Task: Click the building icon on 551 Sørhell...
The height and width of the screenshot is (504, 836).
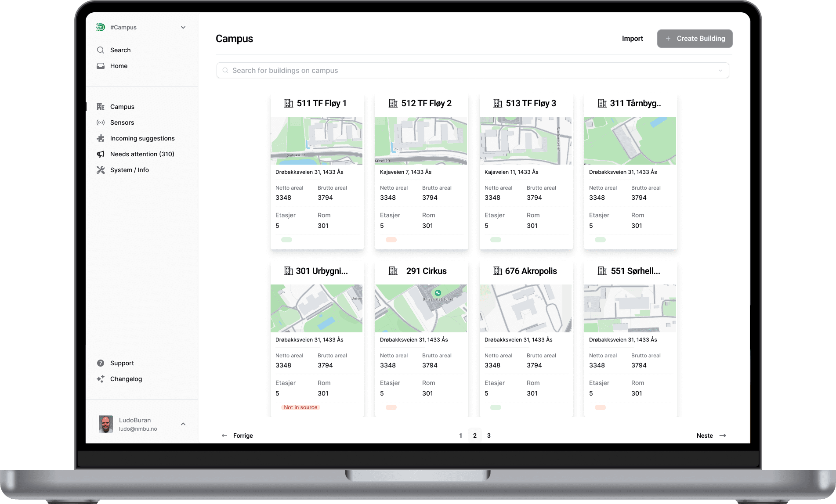Action: pyautogui.click(x=602, y=271)
